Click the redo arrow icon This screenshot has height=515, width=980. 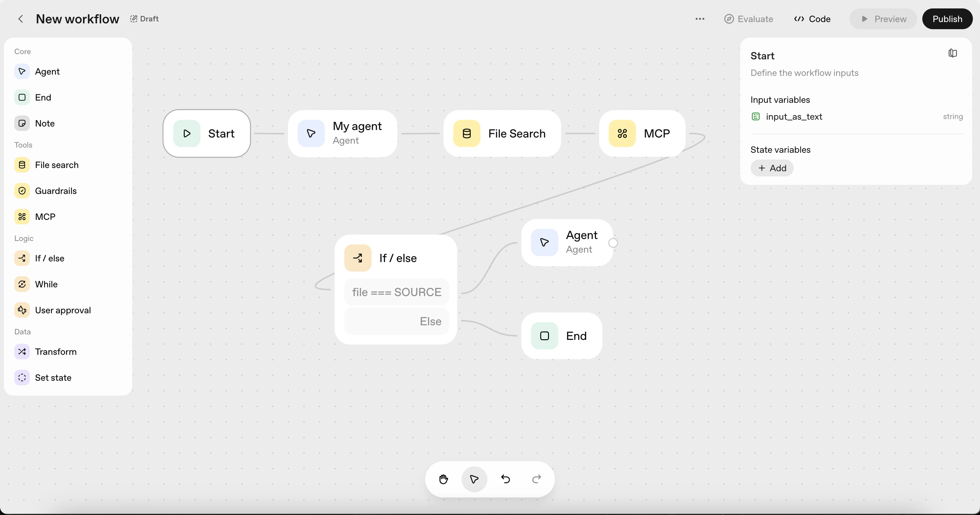[536, 479]
